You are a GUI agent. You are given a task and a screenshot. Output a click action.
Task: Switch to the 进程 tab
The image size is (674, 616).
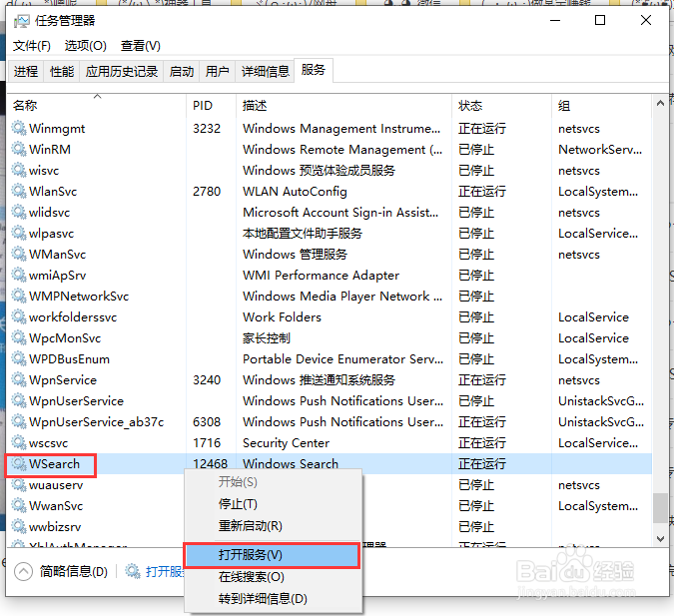(26, 71)
